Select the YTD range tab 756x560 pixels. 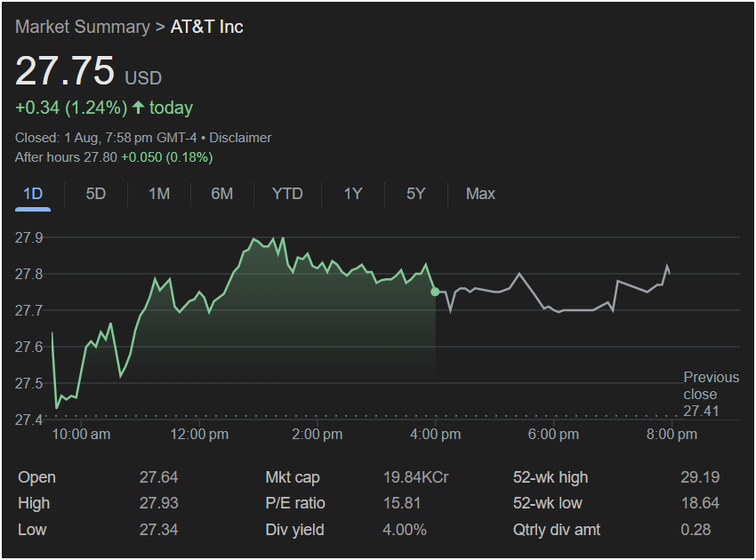click(287, 194)
